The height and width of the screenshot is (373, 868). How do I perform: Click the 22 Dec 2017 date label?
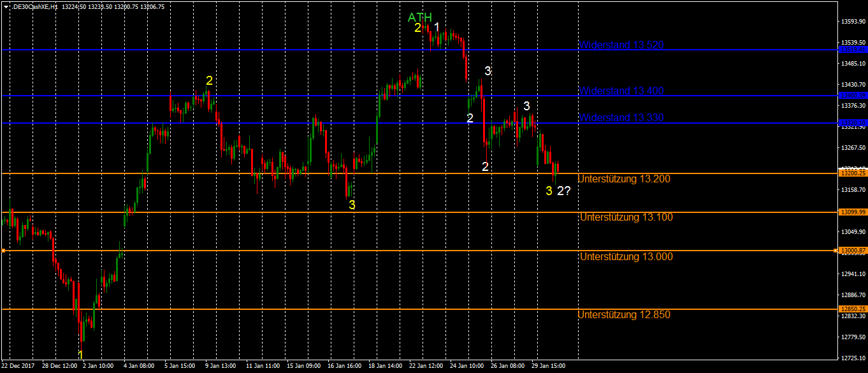tap(18, 367)
